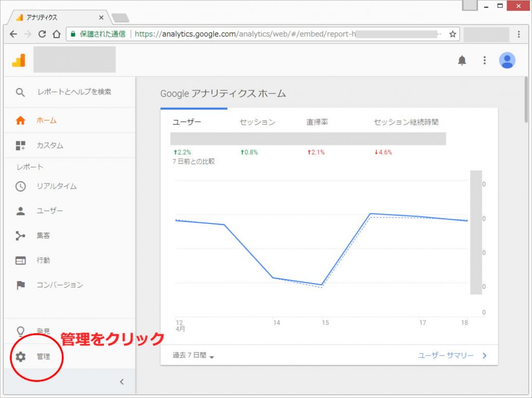532x398 pixels.
Task: Click the secure connection padlock icon
Action: pos(73,34)
